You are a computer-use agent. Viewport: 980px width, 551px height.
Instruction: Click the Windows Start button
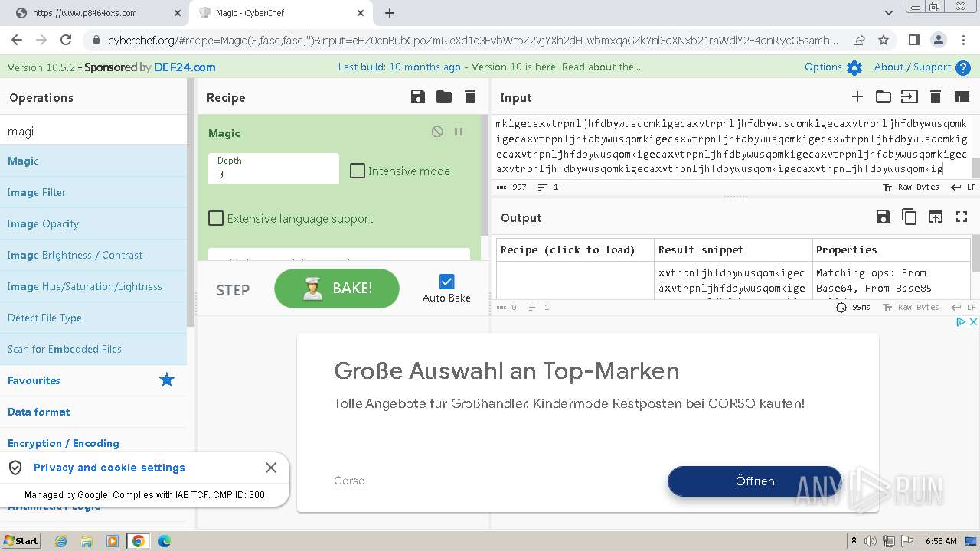21,540
